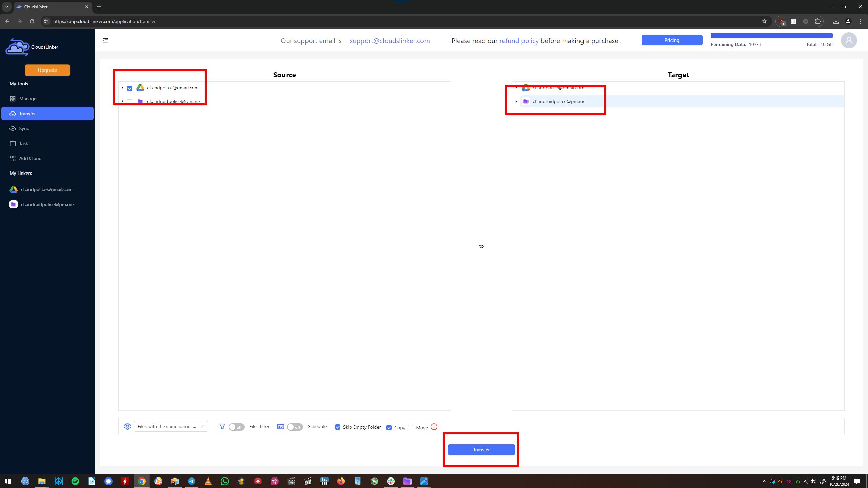Select ct.androidpolice@pm.me under My Linkers

pos(47,204)
